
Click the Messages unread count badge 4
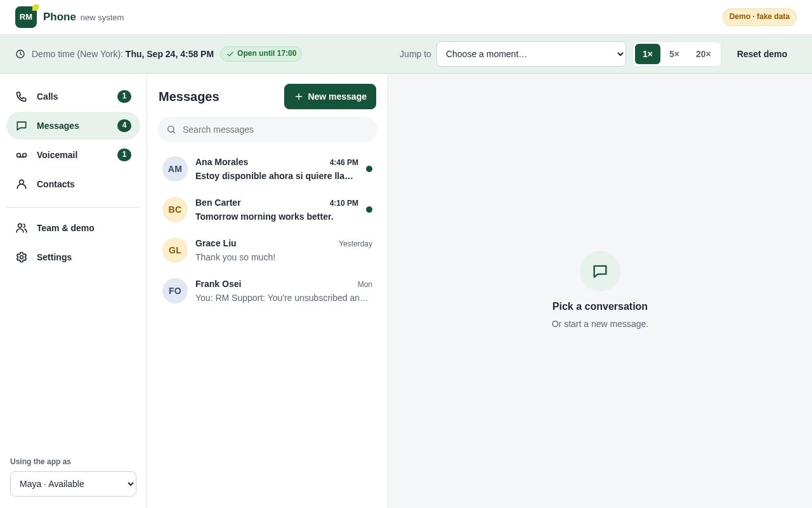tap(124, 126)
